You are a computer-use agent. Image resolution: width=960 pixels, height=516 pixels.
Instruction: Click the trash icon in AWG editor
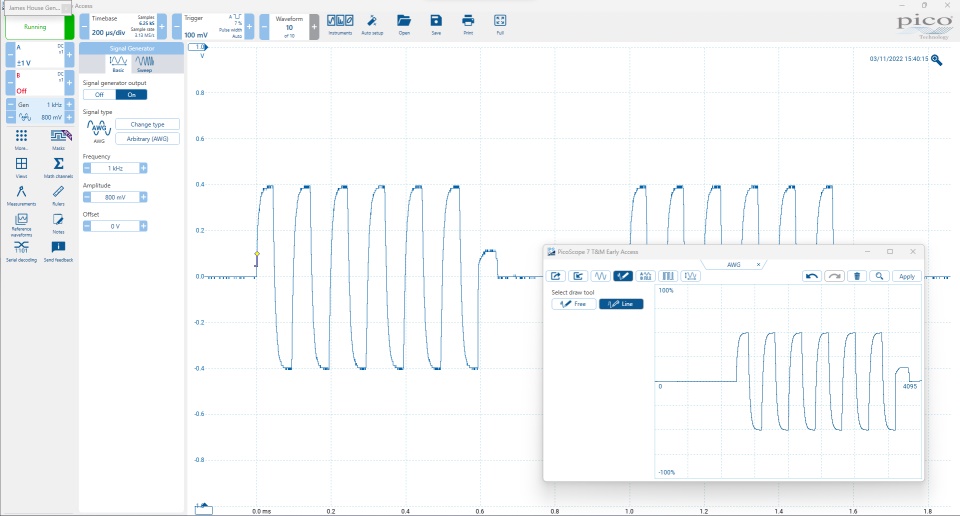[857, 276]
